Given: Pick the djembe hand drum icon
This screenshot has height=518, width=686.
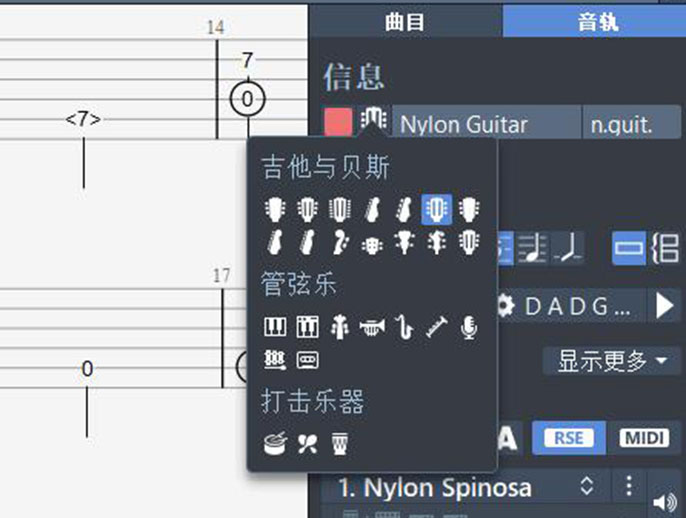Looking at the screenshot, I should coord(340,444).
